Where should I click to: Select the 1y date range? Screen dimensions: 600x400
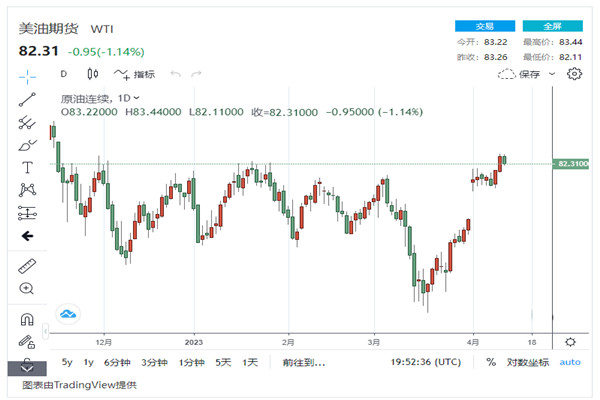tap(89, 362)
